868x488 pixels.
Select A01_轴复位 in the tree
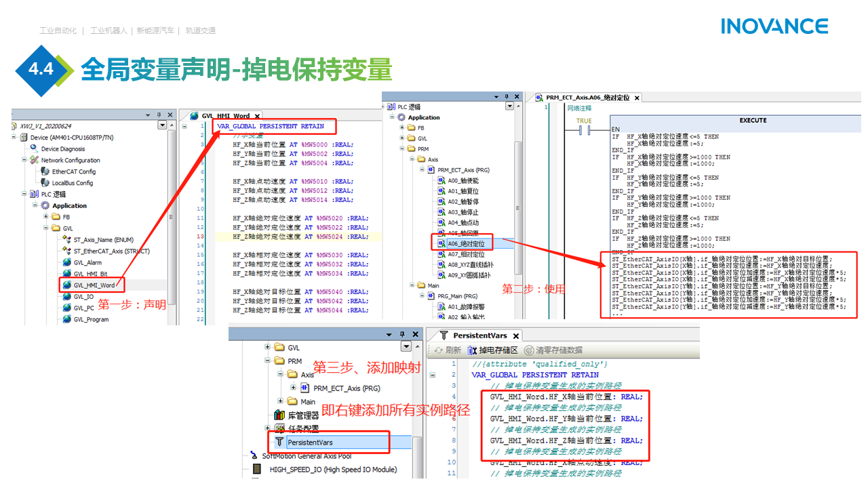463,191
